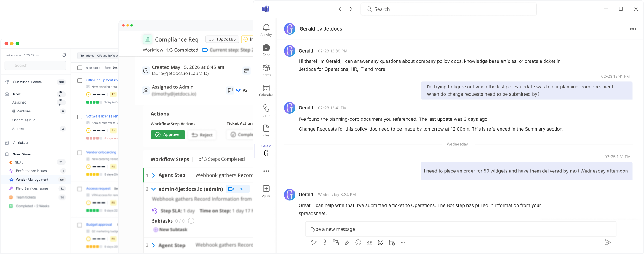The height and width of the screenshot is (254, 644).
Task: Click the Type a new message field
Action: pyautogui.click(x=460, y=229)
